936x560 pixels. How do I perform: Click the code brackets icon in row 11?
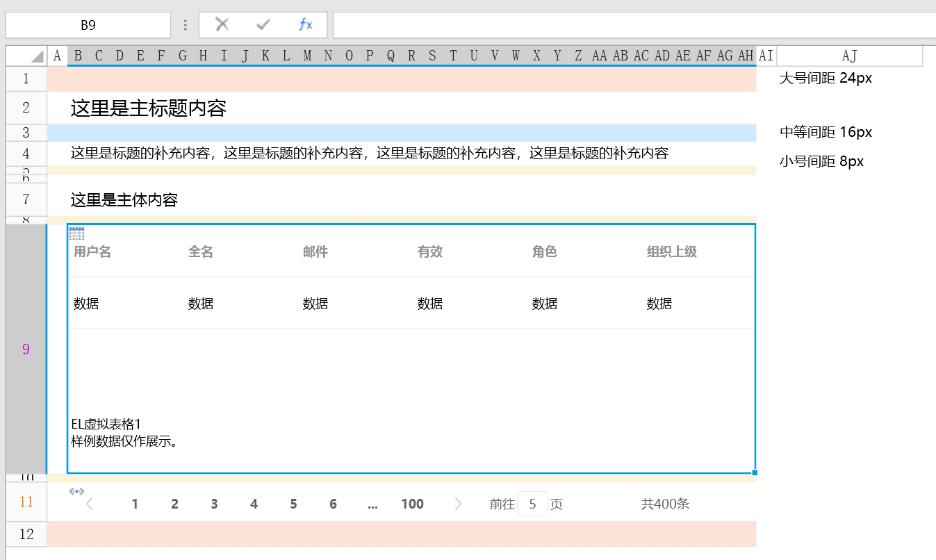tap(76, 491)
